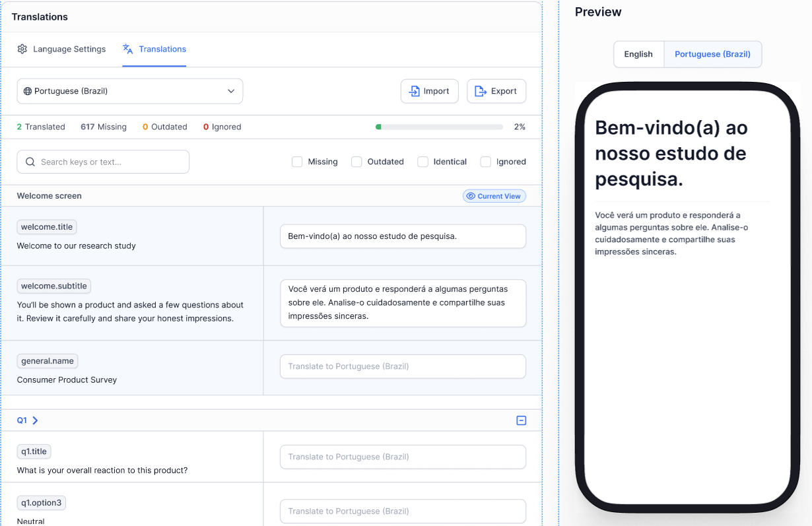The width and height of the screenshot is (812, 526).
Task: Click the welcome.subtitle translation text area
Action: [x=403, y=303]
